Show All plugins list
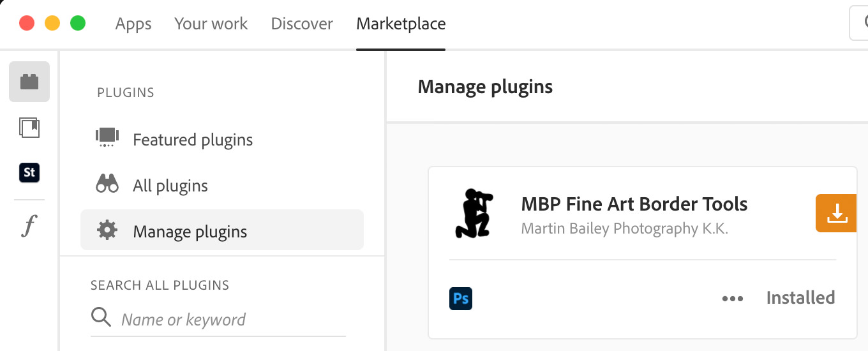 click(170, 186)
